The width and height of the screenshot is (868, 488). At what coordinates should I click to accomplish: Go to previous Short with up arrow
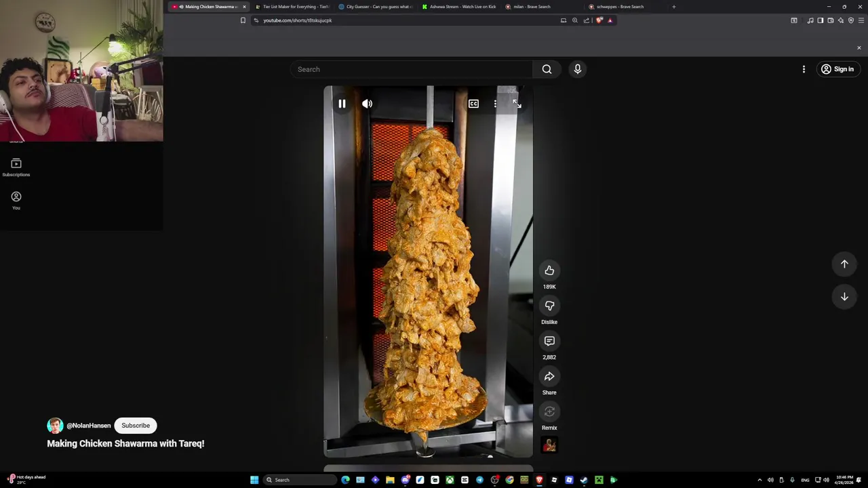click(844, 264)
